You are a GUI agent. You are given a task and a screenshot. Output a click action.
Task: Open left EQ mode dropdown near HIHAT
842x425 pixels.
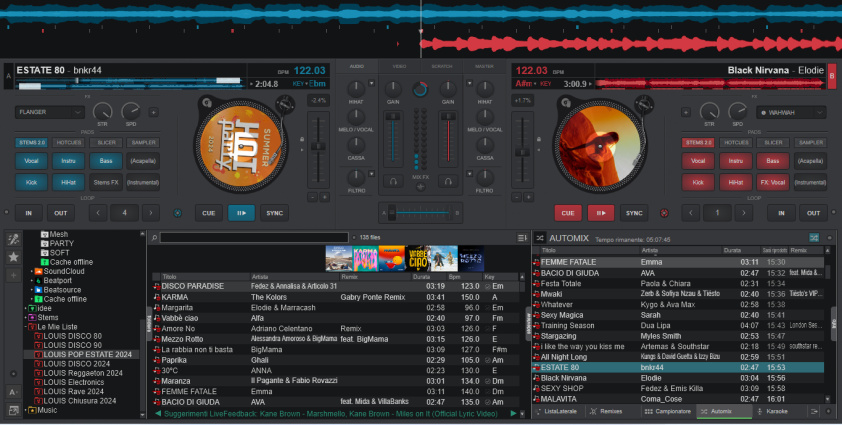(371, 83)
